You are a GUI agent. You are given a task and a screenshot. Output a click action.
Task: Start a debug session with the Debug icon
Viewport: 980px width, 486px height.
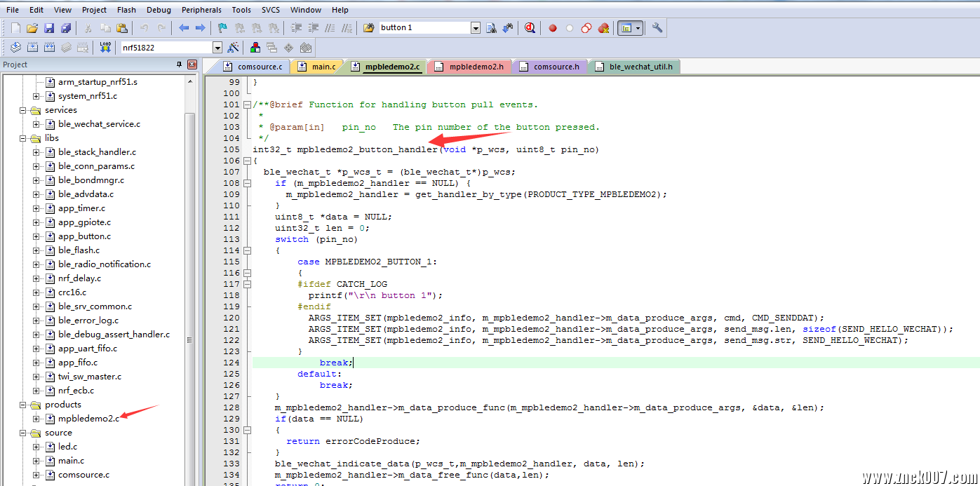click(530, 28)
